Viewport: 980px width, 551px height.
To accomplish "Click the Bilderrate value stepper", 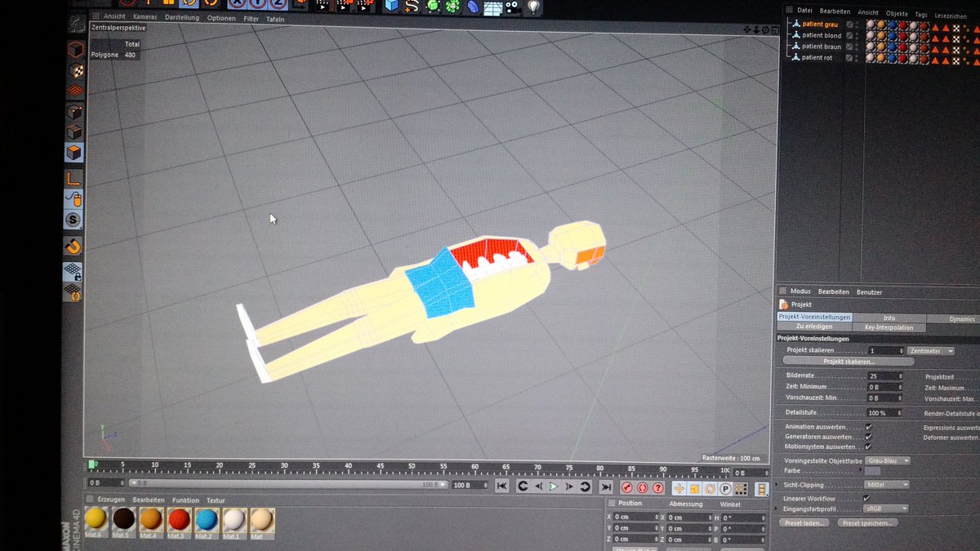I will click(x=900, y=375).
